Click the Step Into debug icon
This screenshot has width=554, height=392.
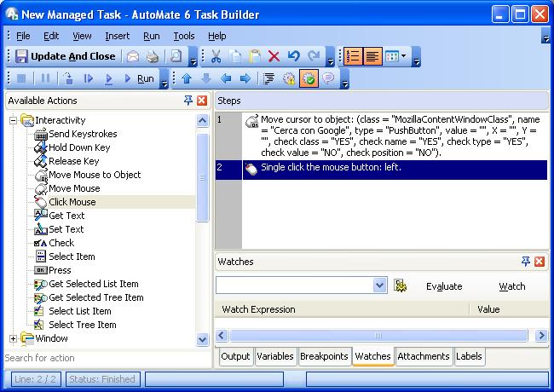point(68,78)
